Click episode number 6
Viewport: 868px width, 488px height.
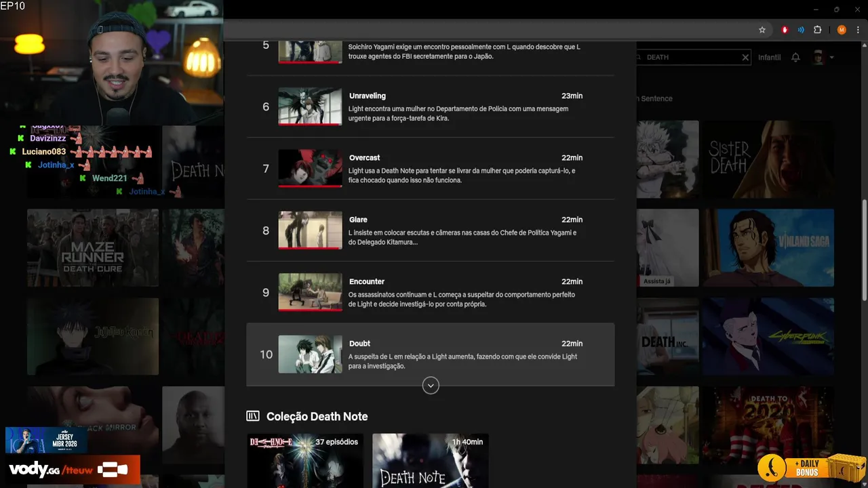[x=266, y=107]
